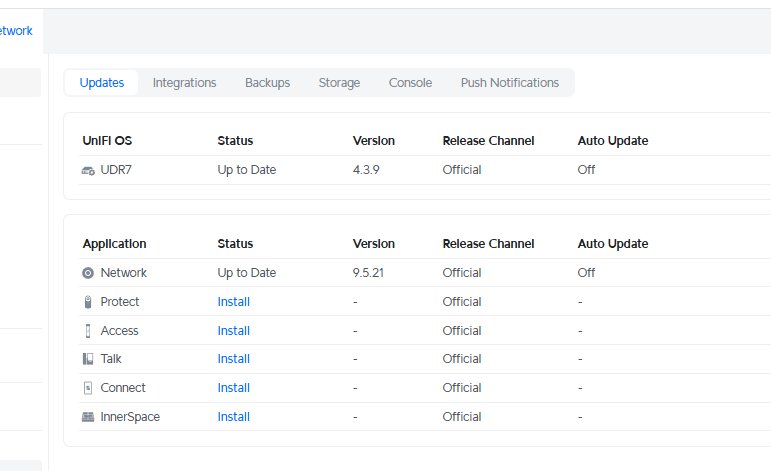Select the Storage tab
The image size is (771, 471).
coord(339,83)
